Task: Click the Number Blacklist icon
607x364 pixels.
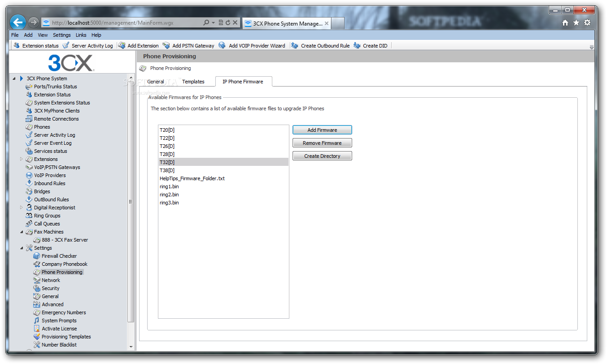Action: [x=37, y=345]
